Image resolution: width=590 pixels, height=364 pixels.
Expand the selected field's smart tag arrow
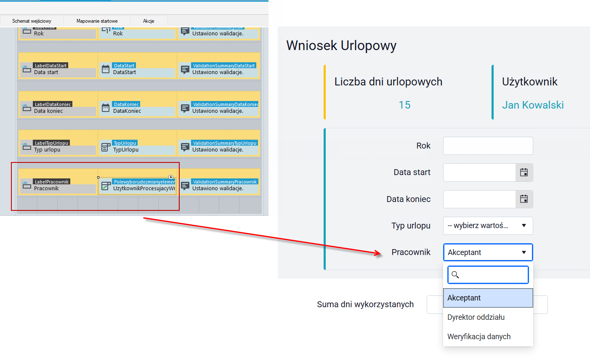coord(171,177)
